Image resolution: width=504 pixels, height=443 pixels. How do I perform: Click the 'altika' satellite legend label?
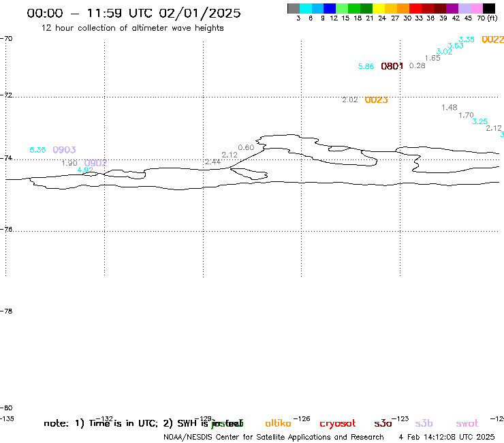tap(278, 423)
